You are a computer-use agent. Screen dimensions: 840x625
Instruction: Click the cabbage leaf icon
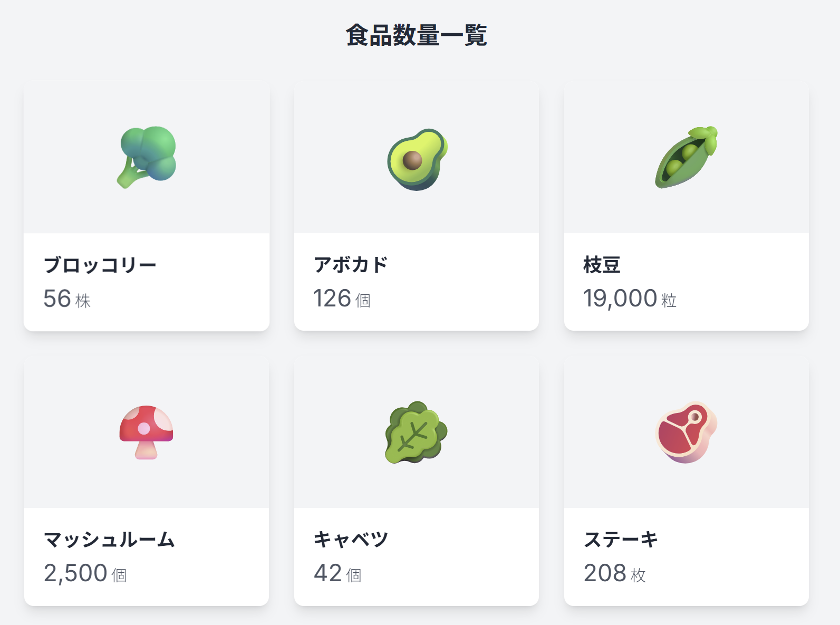417,432
